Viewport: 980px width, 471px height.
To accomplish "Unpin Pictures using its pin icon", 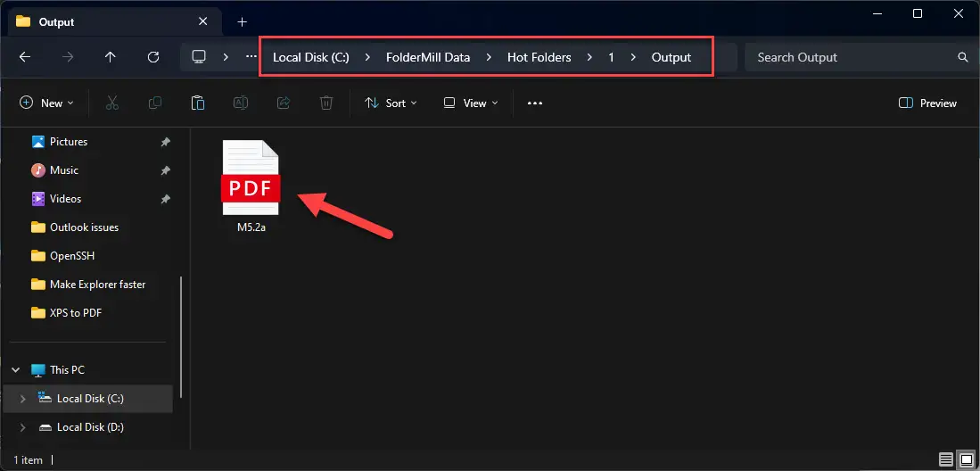I will click(x=165, y=142).
